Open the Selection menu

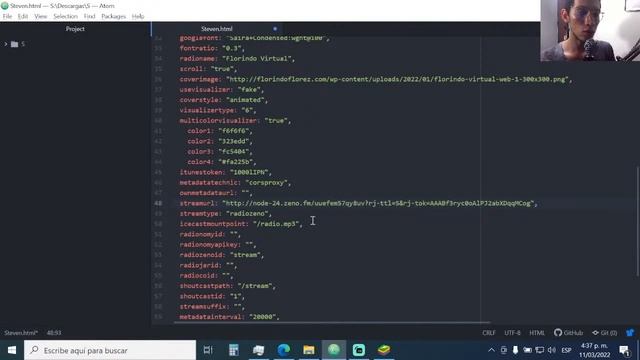[65, 16]
